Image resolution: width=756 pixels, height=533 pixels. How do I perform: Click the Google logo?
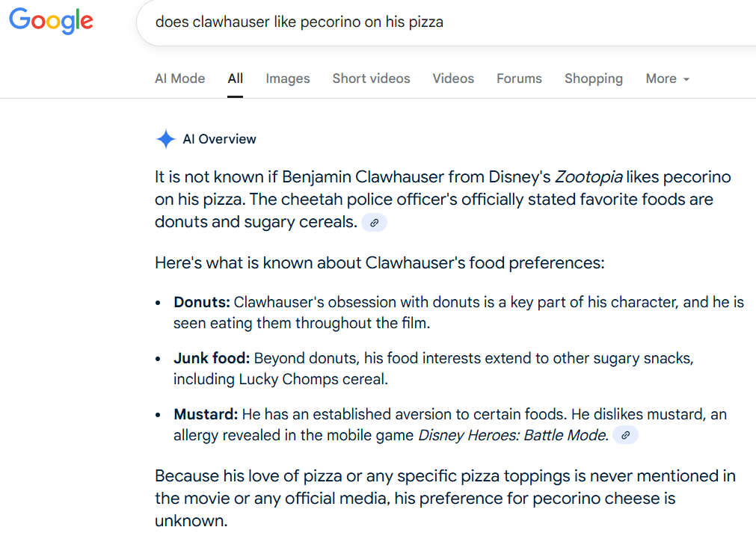pyautogui.click(x=51, y=21)
